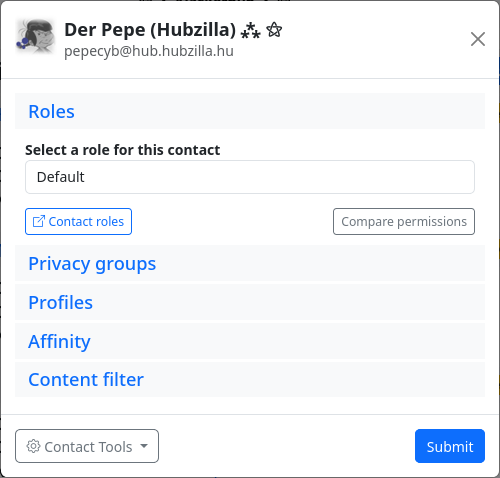Submit the contact settings

pyautogui.click(x=450, y=446)
